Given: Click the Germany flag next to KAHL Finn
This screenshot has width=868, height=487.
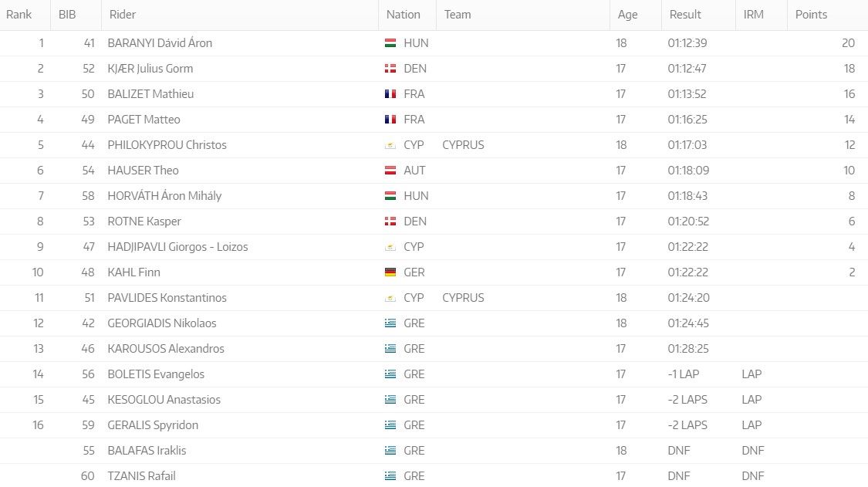Looking at the screenshot, I should point(390,272).
